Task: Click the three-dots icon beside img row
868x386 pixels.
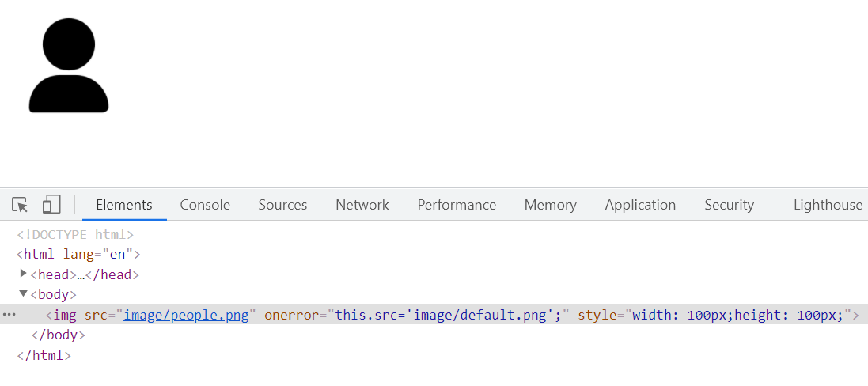Action: coord(9,315)
